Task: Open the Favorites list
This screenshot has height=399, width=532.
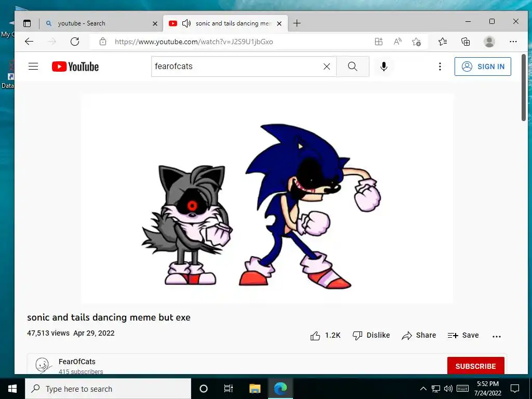Action: 443,42
